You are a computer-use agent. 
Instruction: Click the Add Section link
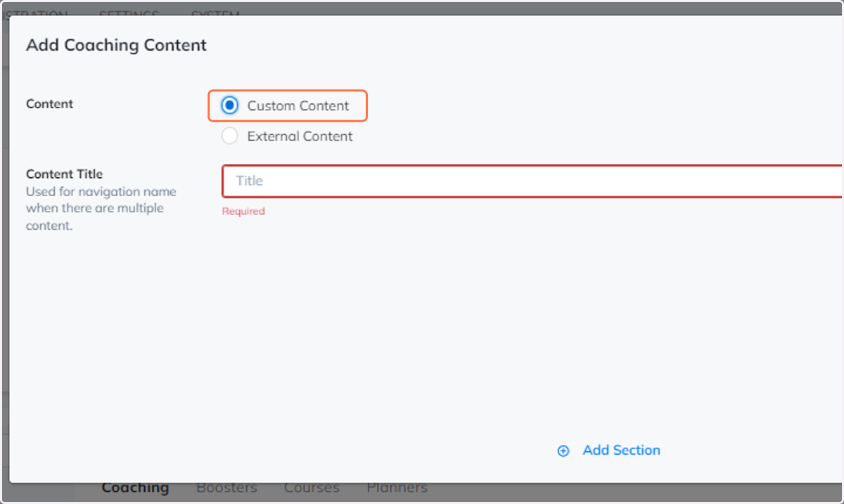[x=622, y=451]
